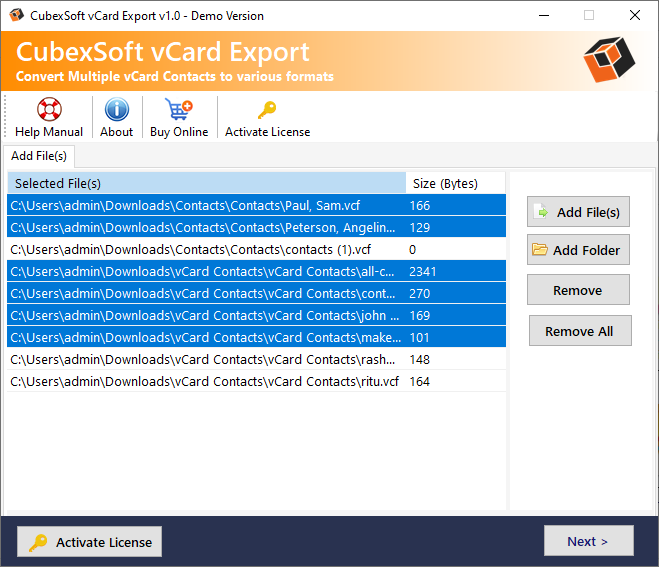Click the size value 270
The width and height of the screenshot is (659, 567).
420,293
